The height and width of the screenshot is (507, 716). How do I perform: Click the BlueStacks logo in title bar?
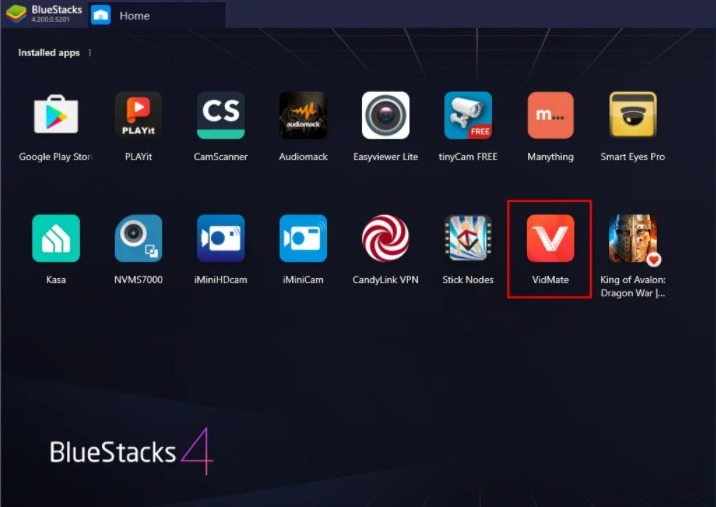[x=16, y=14]
